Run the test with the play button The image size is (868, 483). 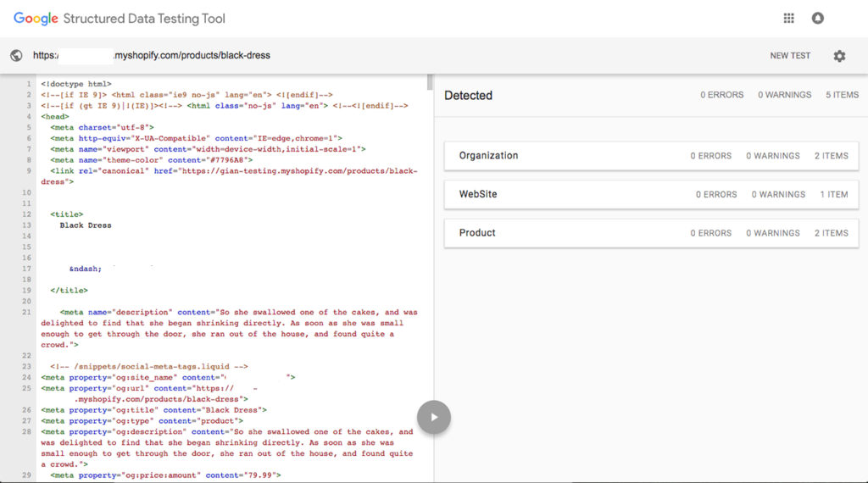pyautogui.click(x=434, y=417)
